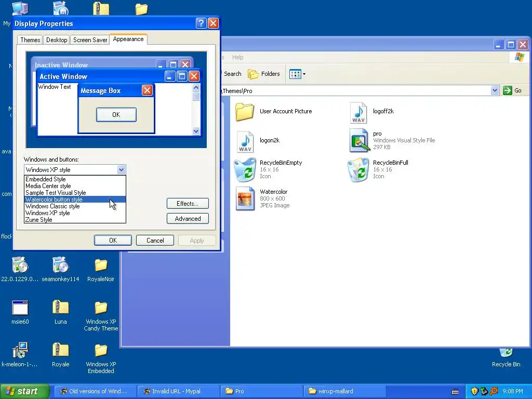Switch to the Desktop tab
This screenshot has width=532, height=399.
point(57,40)
